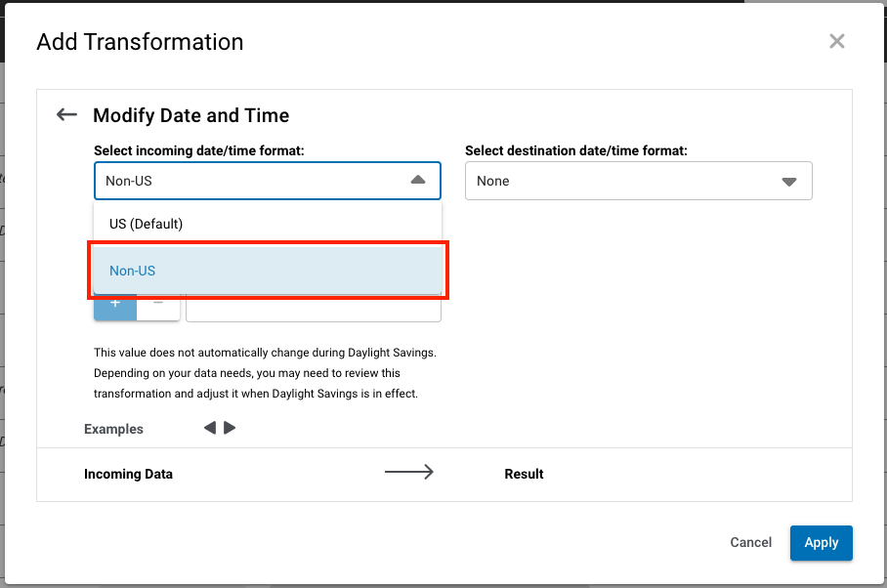Click the destination format down caret
887x588 pixels.
pos(789,182)
